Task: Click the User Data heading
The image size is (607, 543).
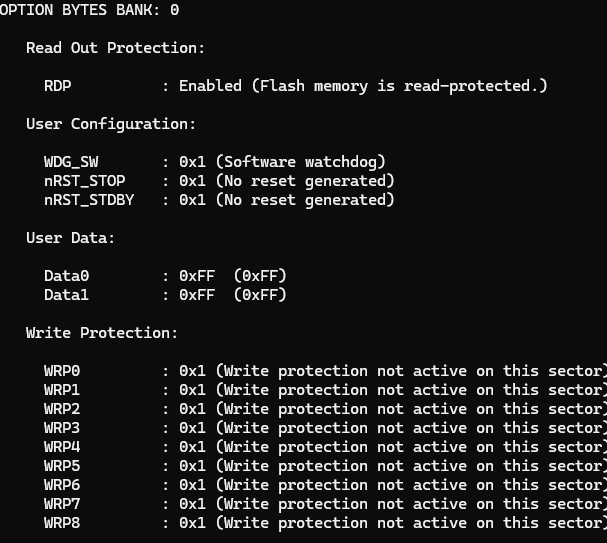Action: coord(70,238)
